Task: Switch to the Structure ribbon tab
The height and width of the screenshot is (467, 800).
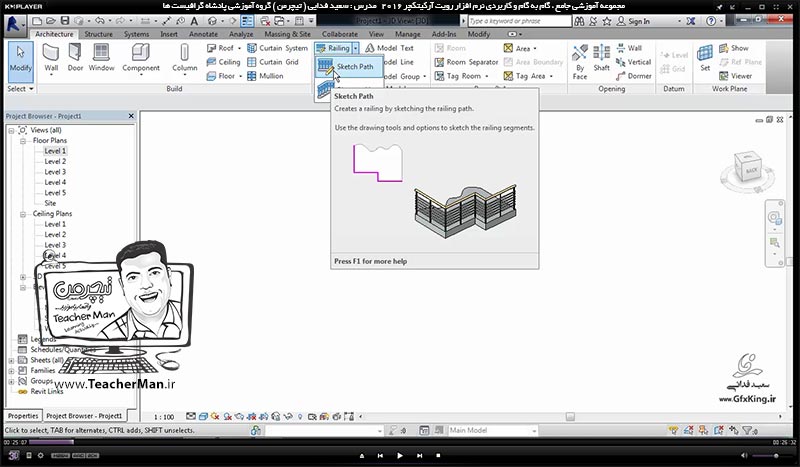Action: [x=98, y=34]
